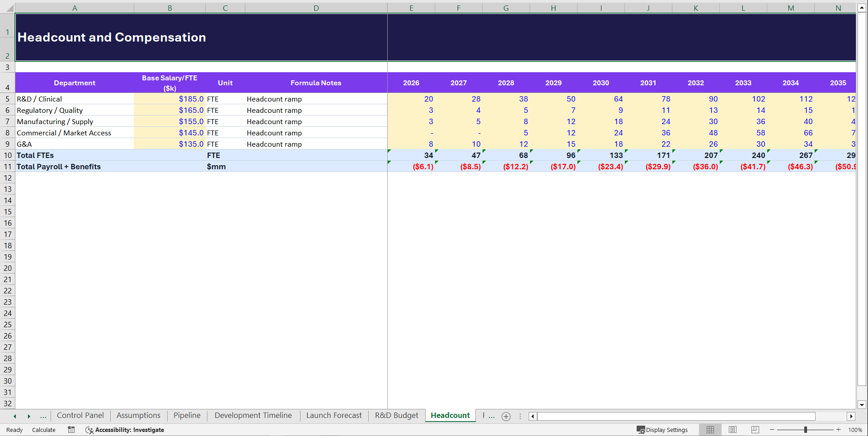Select the Formula Notes header cell
This screenshot has height=436, width=868.
pos(316,83)
